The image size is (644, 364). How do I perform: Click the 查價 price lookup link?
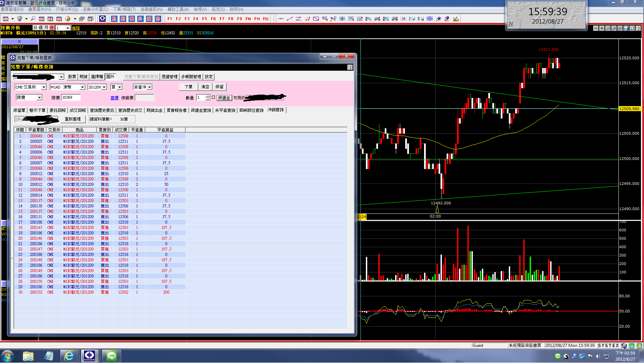coord(115,98)
